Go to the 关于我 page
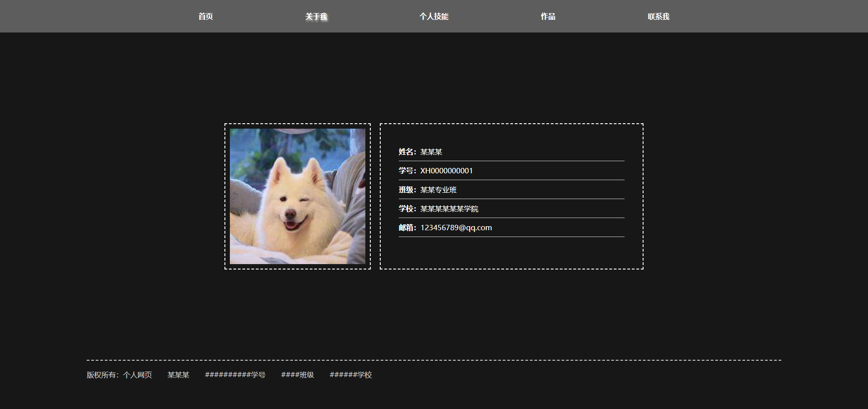 tap(316, 16)
